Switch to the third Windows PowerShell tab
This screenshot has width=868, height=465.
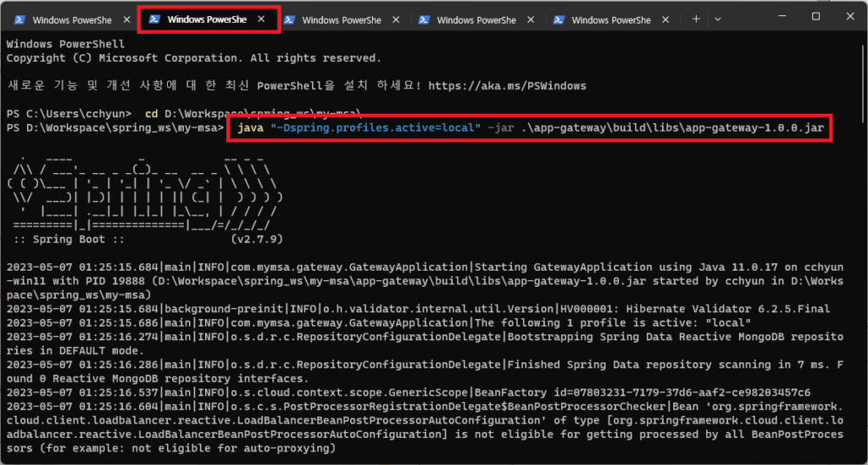[342, 20]
